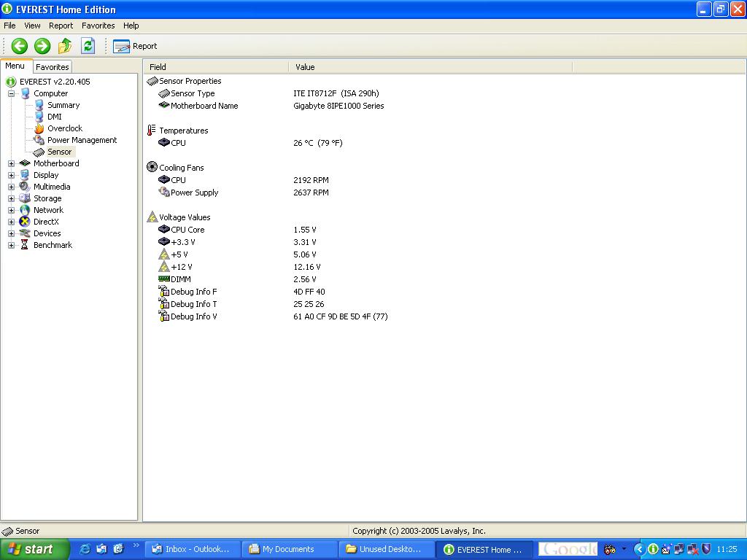Click the Power Management icon
Screen dimensions: 747x560
tap(39, 140)
